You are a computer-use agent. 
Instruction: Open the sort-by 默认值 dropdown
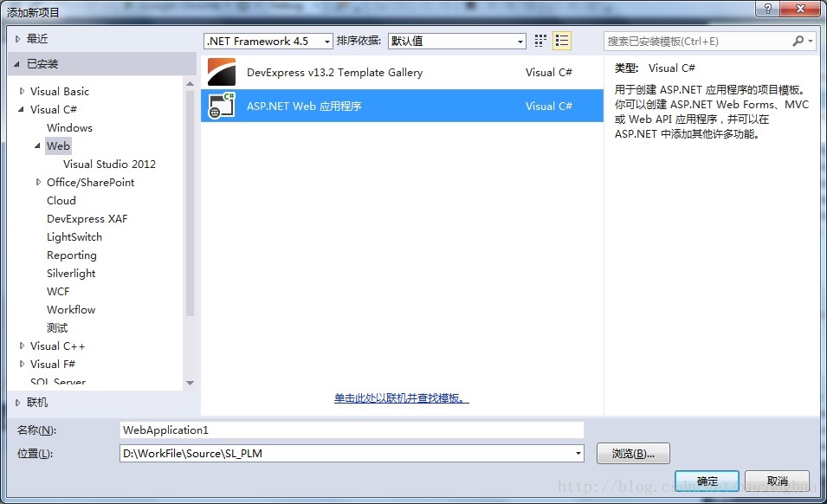(x=456, y=41)
